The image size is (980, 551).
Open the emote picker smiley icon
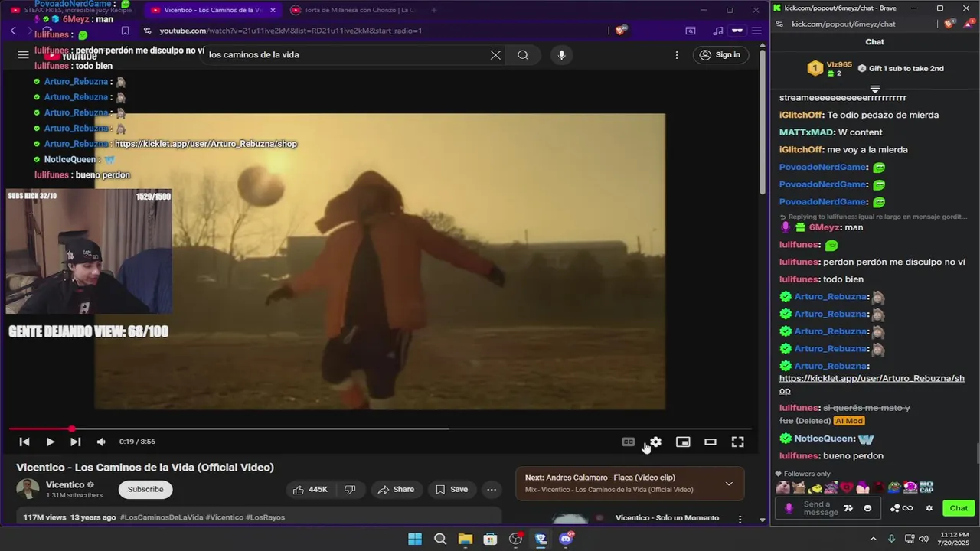pyautogui.click(x=867, y=508)
